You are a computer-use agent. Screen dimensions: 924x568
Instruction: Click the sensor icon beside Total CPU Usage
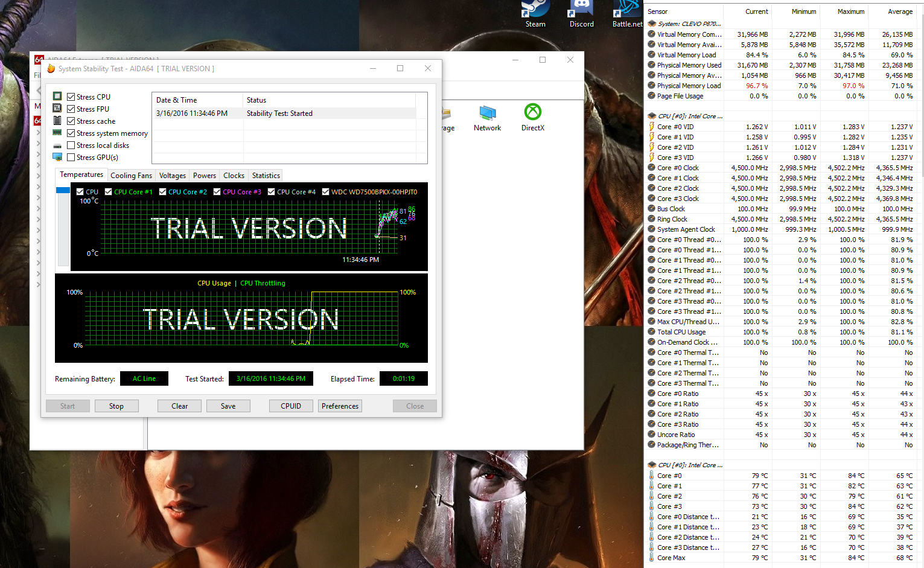pos(652,332)
